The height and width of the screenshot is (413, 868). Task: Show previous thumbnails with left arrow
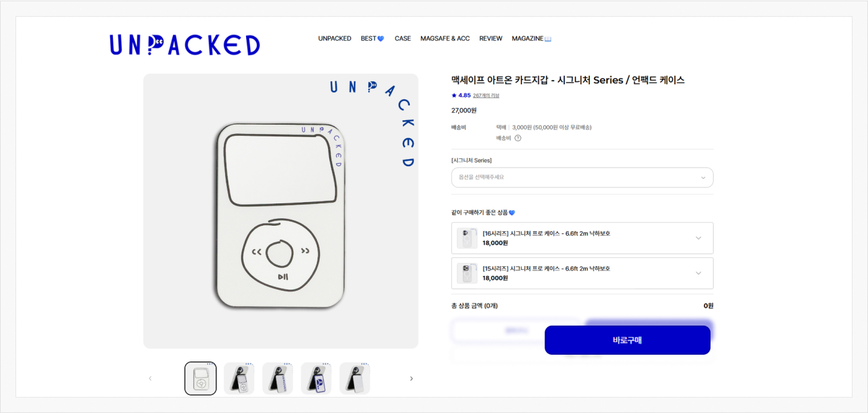150,378
